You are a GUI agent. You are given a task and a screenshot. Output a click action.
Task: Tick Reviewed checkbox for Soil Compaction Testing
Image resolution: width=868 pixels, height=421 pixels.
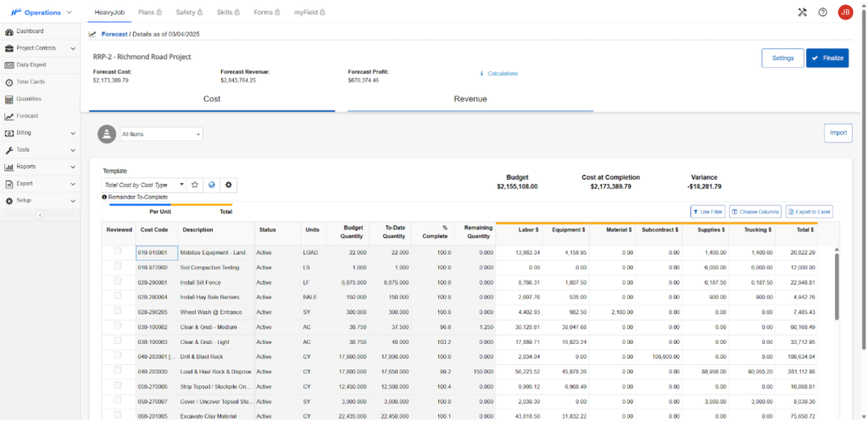117,266
